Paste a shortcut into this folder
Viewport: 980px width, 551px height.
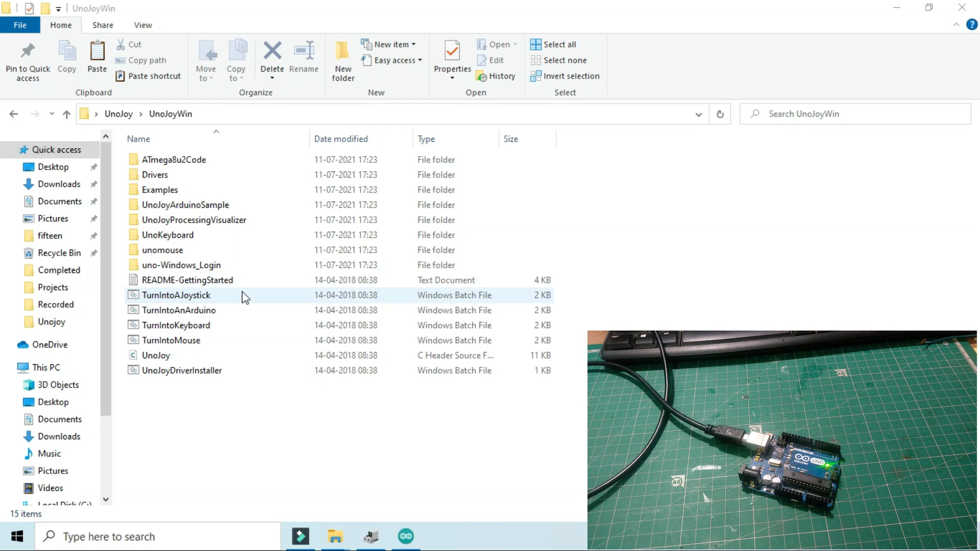[148, 76]
